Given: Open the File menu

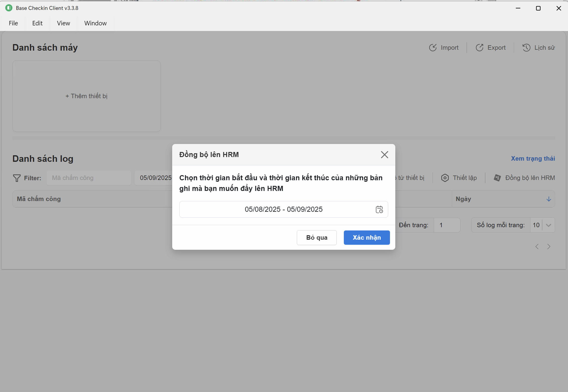Looking at the screenshot, I should pos(13,23).
